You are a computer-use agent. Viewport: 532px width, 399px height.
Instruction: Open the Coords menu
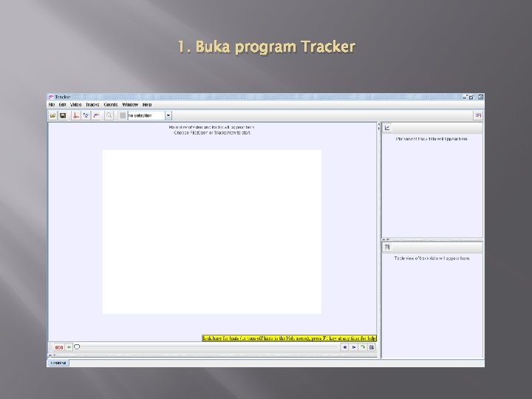click(111, 105)
